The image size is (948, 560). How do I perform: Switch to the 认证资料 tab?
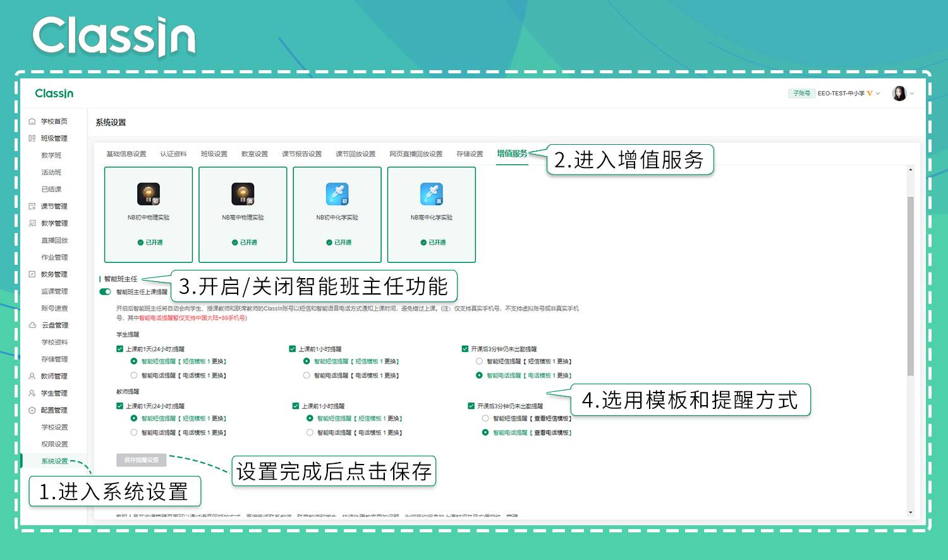(173, 154)
